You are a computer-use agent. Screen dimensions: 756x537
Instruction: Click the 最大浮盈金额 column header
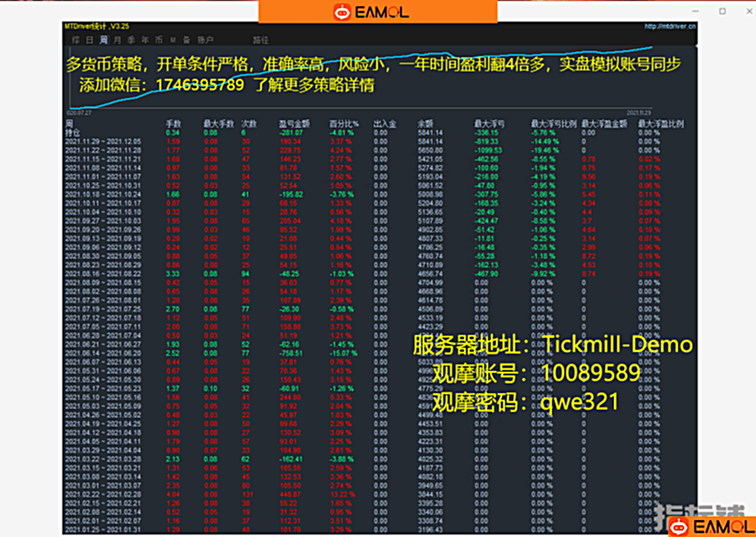(x=604, y=124)
